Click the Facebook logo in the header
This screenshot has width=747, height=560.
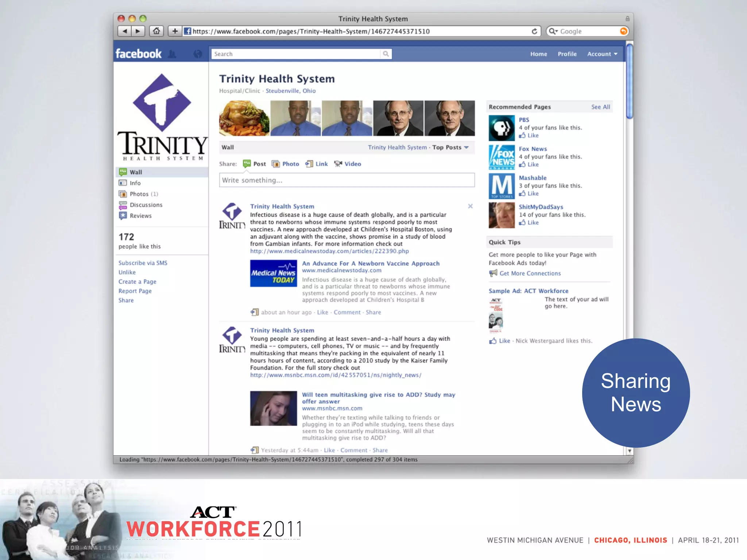(138, 54)
